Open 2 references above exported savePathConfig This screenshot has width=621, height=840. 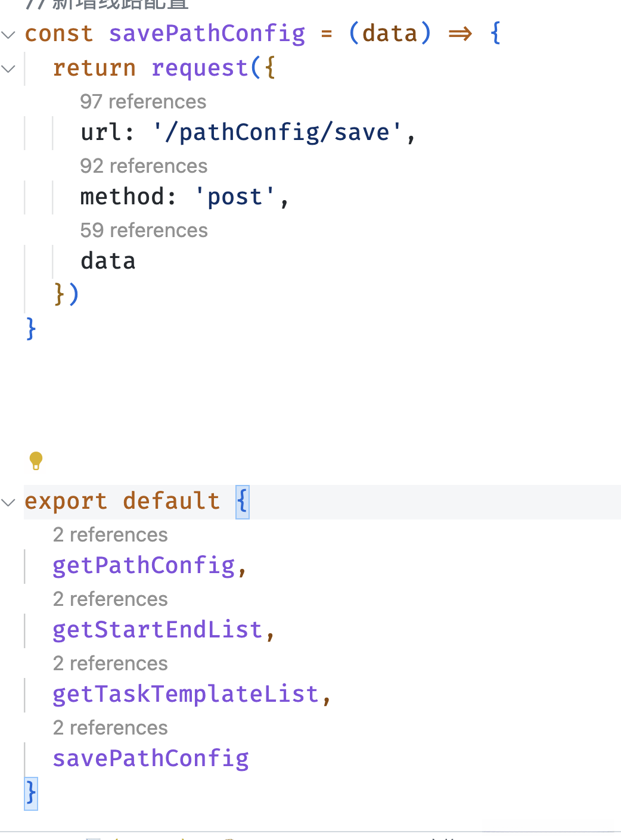coord(110,728)
